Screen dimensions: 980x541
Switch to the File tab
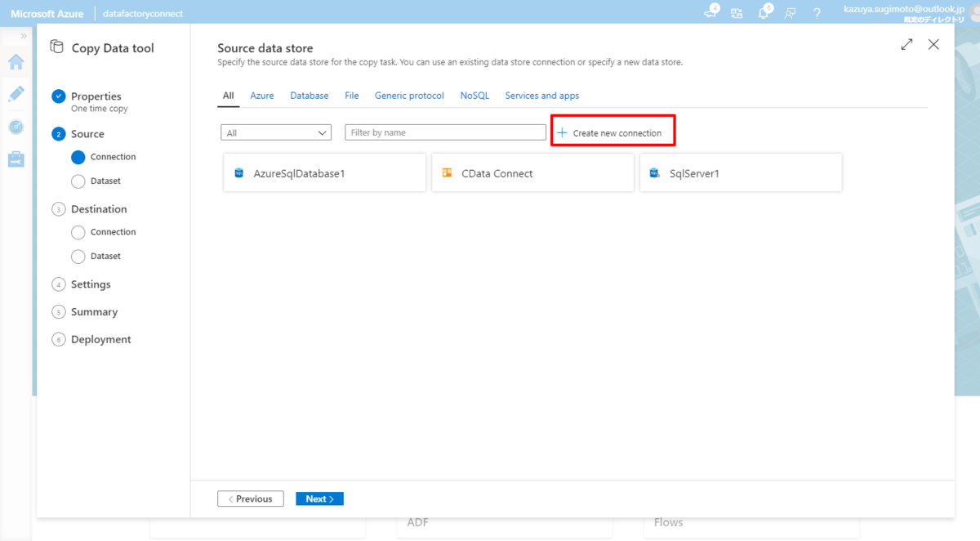(352, 96)
